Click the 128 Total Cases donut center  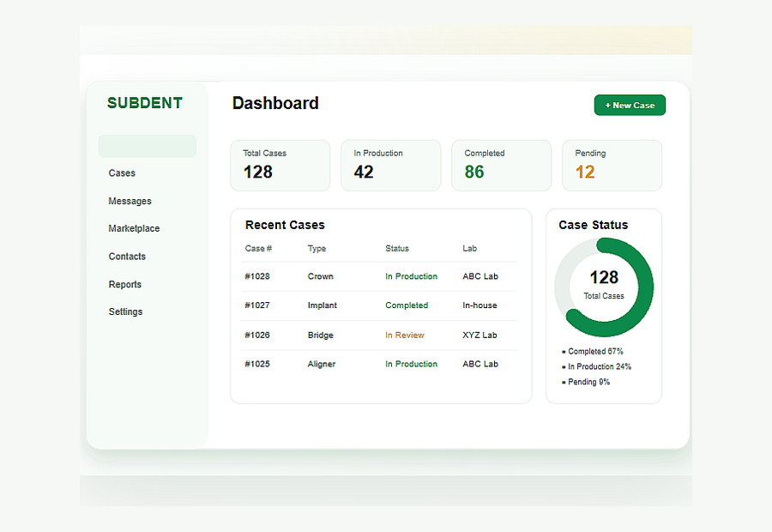(604, 284)
